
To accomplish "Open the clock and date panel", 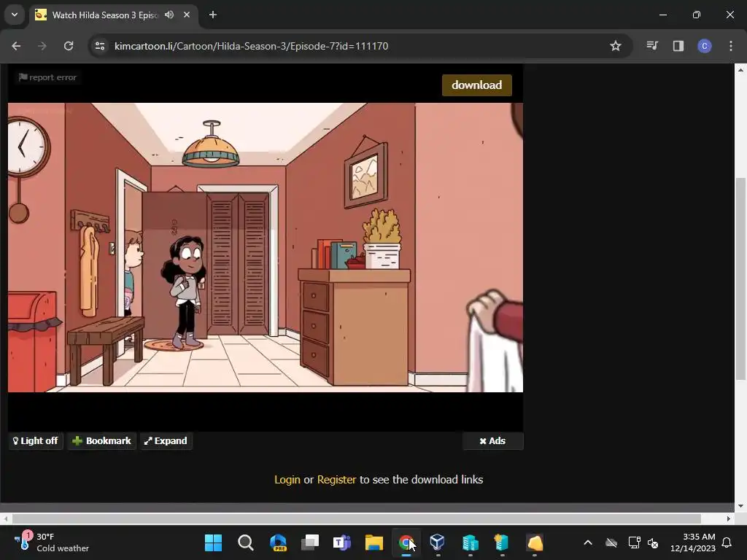I will (693, 542).
